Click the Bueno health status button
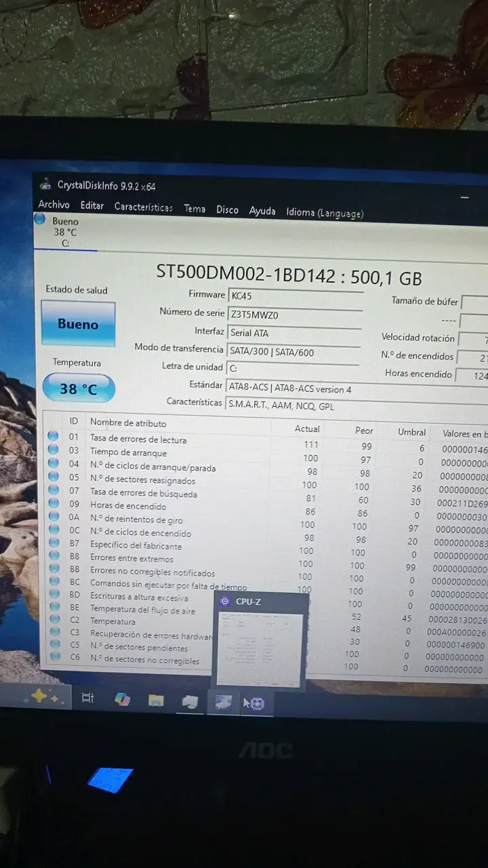 pos(78,324)
